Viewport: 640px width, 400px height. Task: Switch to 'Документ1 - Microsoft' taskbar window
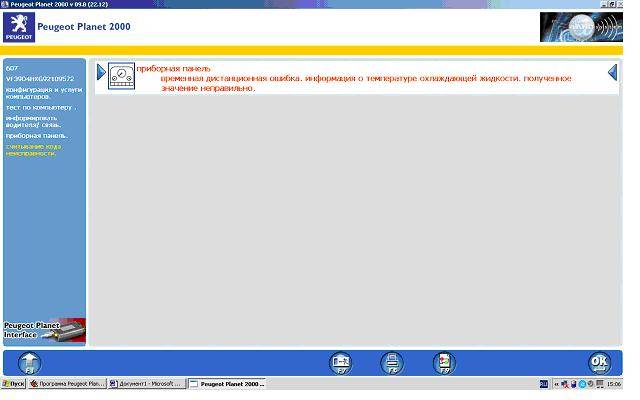point(146,384)
